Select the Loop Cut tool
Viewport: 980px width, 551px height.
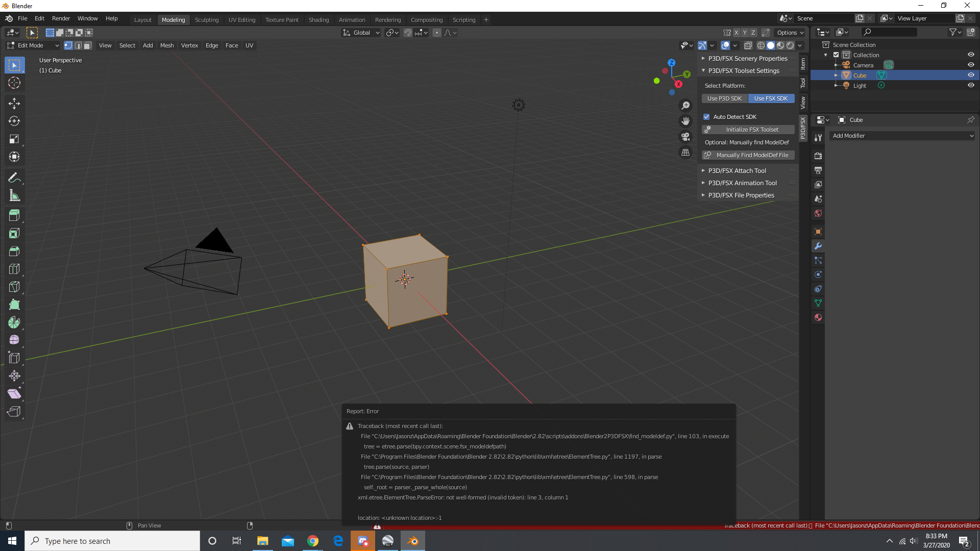[x=14, y=269]
